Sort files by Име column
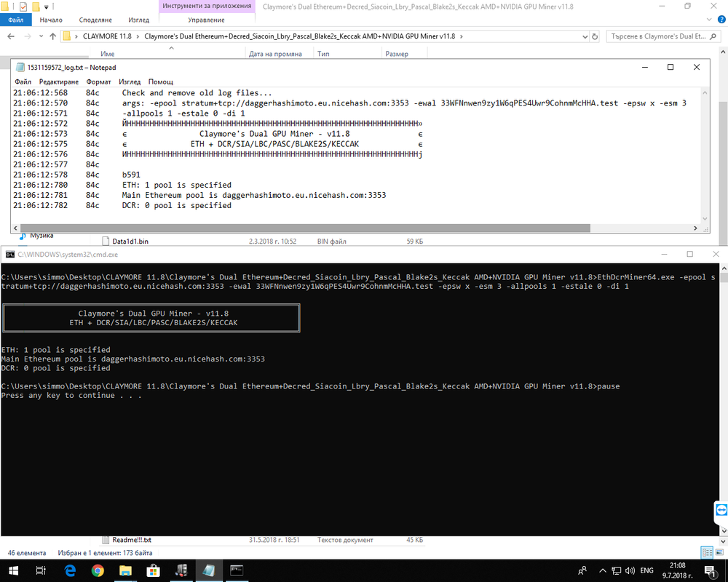Image resolution: width=728 pixels, height=582 pixels. pyautogui.click(x=107, y=54)
